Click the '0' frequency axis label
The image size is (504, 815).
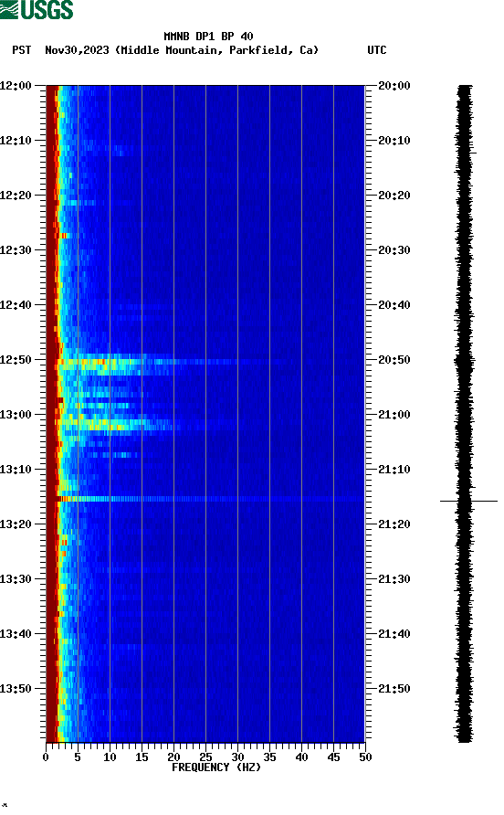point(46,757)
